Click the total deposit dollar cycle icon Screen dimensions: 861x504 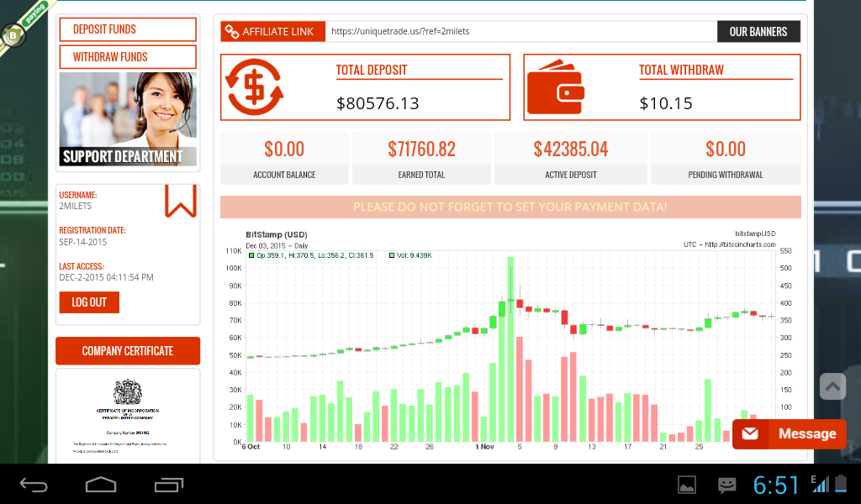coord(256,87)
